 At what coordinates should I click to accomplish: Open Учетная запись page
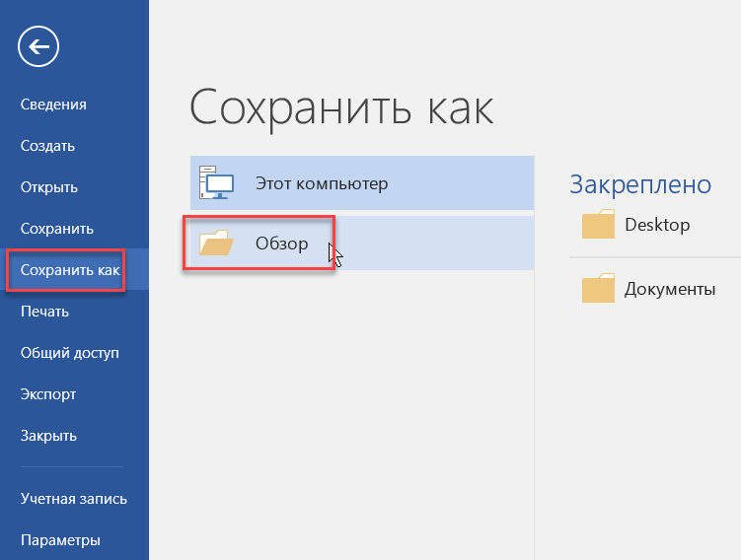pos(74,499)
